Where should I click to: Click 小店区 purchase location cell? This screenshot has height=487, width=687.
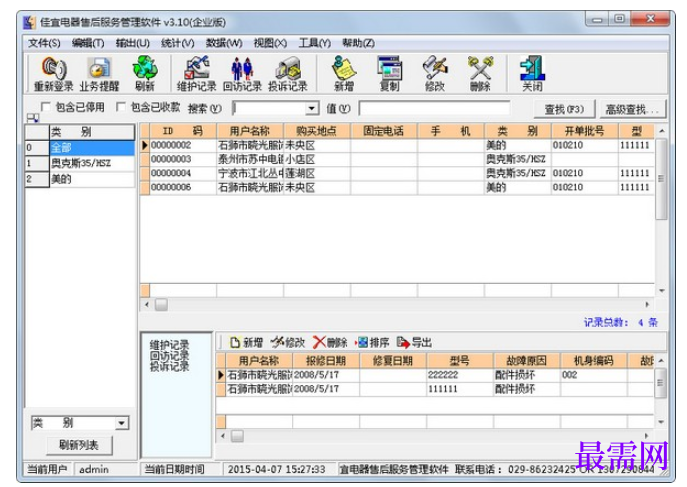(317, 159)
